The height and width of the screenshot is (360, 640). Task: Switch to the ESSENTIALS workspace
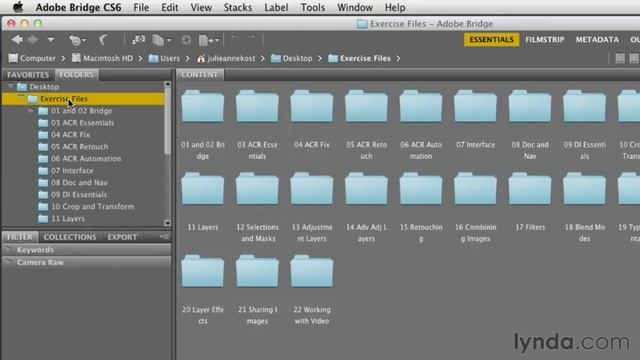point(491,40)
